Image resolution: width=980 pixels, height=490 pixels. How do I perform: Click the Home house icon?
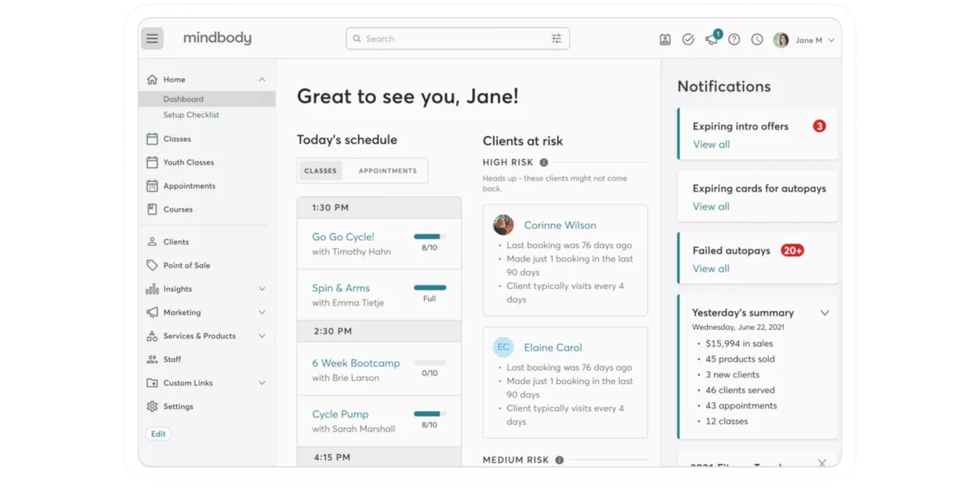[x=152, y=79]
